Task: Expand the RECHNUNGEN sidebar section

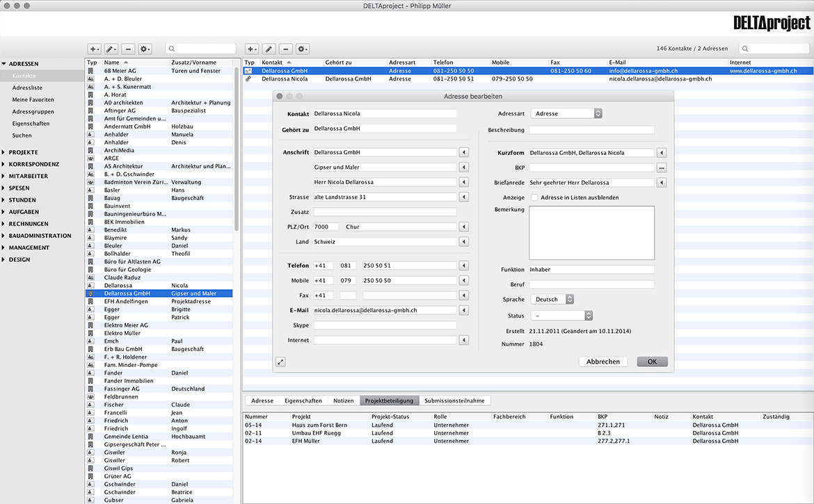Action: point(3,224)
